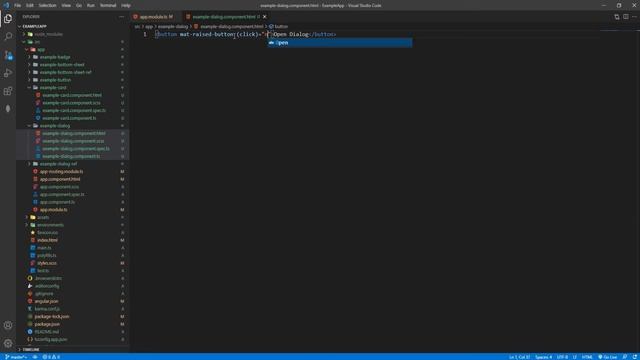Click the sync changes icon in status bar
Viewport: 640px width, 360px height.
point(35,357)
